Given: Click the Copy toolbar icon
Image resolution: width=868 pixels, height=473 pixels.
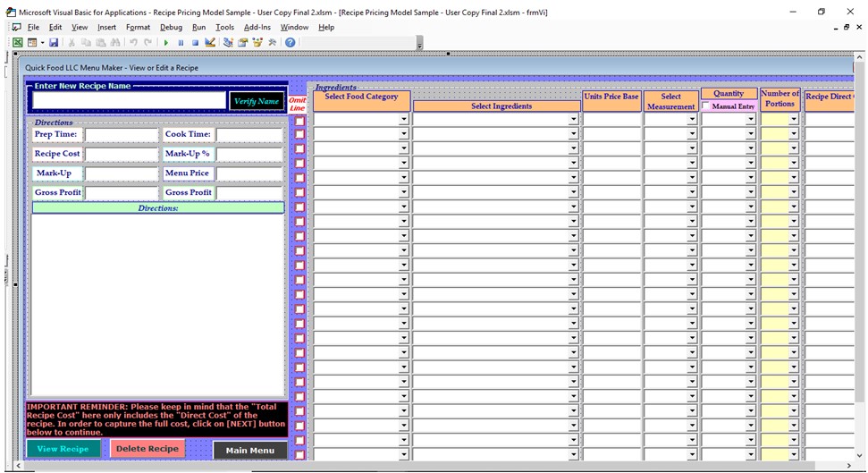Looking at the screenshot, I should point(86,42).
